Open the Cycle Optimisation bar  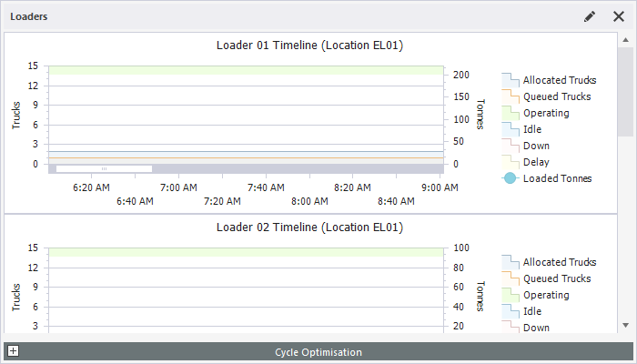click(x=318, y=352)
